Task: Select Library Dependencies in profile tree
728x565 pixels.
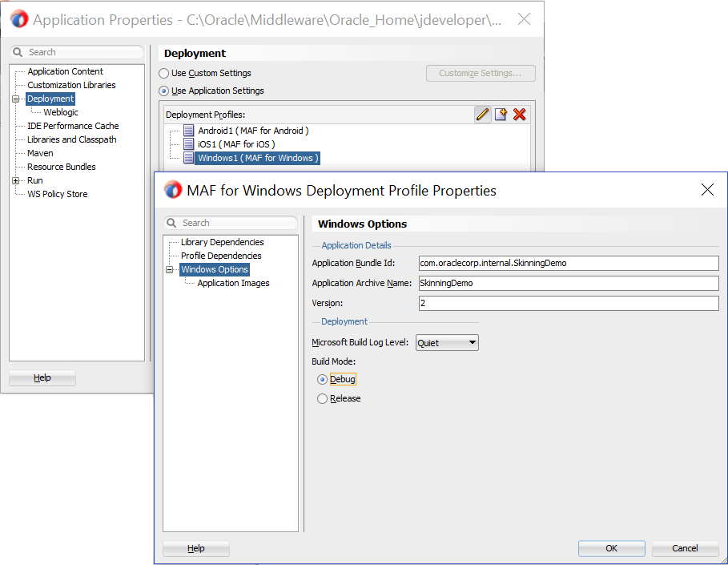Action: coord(223,242)
